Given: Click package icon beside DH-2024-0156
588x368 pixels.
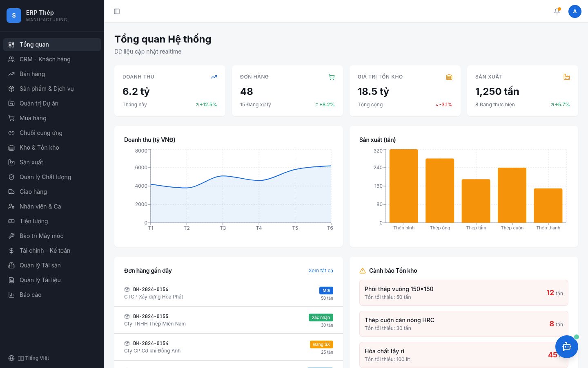Looking at the screenshot, I should tap(127, 289).
